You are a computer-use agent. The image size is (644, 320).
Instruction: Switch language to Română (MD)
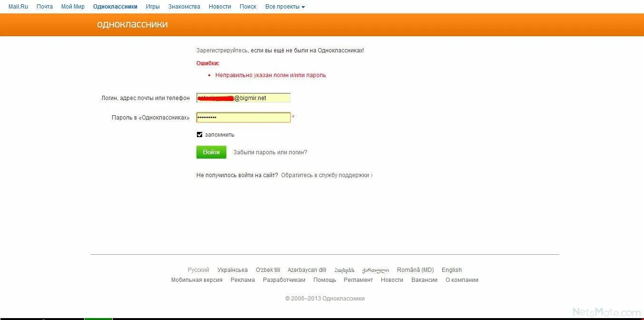pyautogui.click(x=415, y=270)
